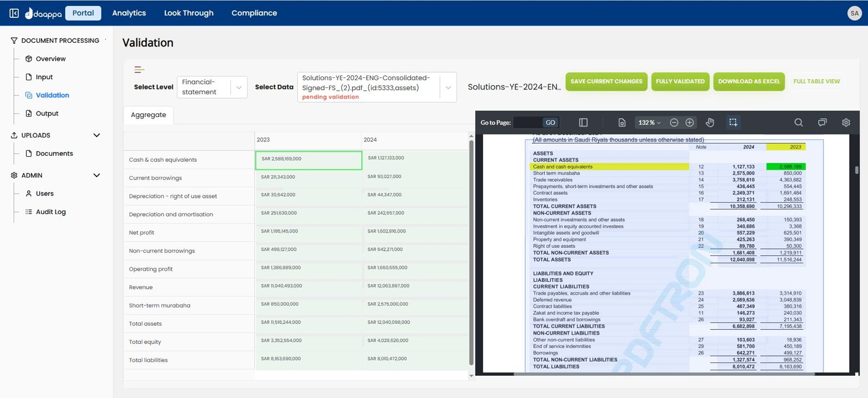The height and width of the screenshot is (398, 868).
Task: Open the PDF comments panel icon
Action: (x=822, y=123)
